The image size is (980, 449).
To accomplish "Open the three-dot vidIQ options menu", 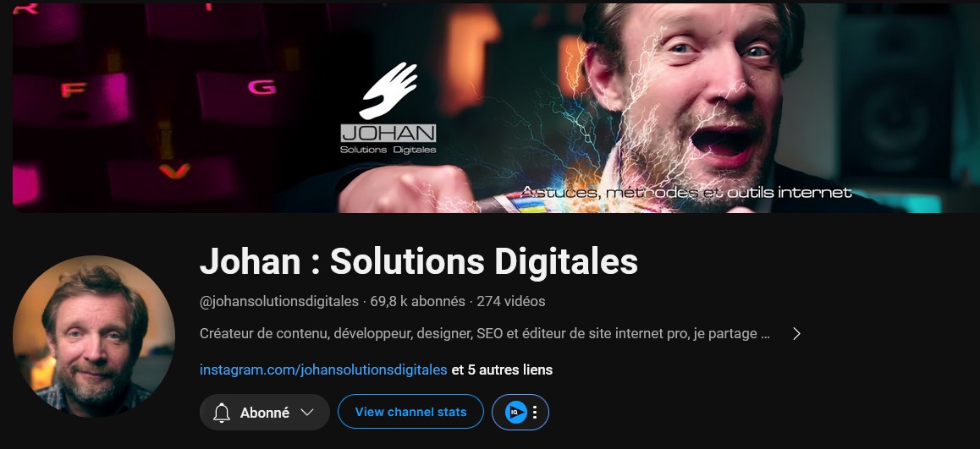I will [535, 412].
